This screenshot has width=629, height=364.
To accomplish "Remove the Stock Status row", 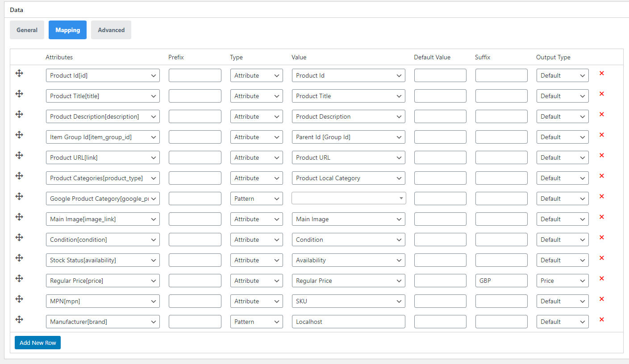I will pos(602,258).
